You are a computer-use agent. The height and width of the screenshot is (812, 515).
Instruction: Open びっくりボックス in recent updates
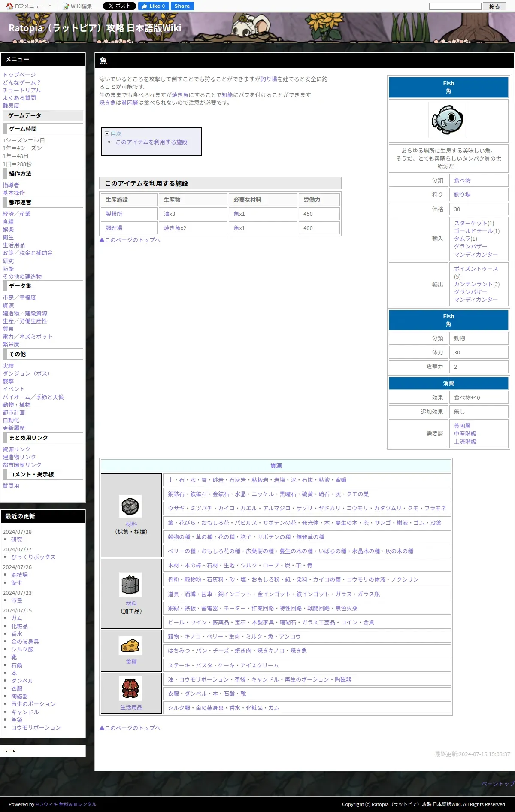click(x=33, y=557)
